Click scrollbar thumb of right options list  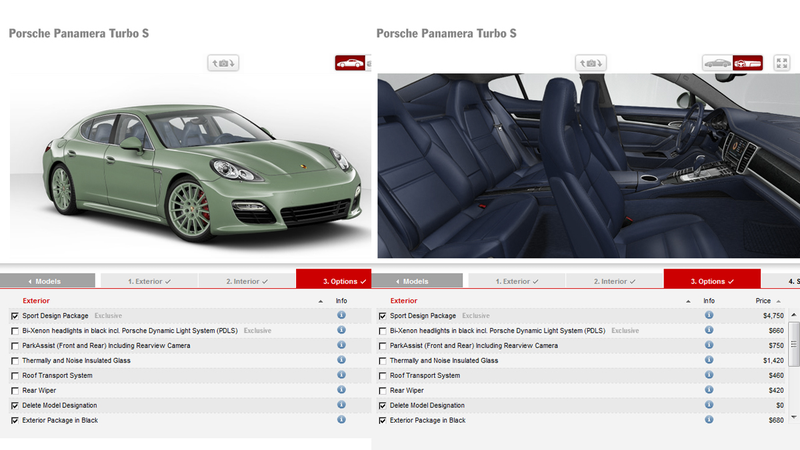[x=794, y=344]
